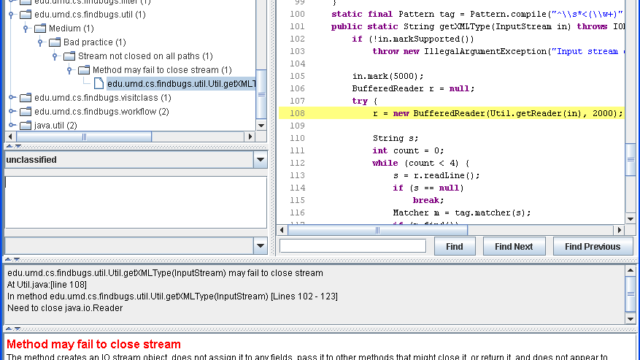The image size is (640, 360).
Task: Expand the java.util (2) node
Action: (12, 125)
